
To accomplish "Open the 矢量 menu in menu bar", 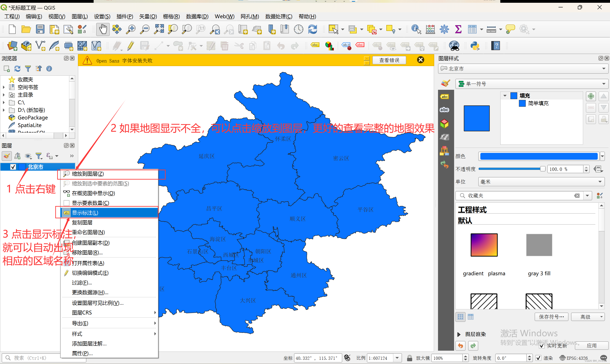I will coord(148,17).
